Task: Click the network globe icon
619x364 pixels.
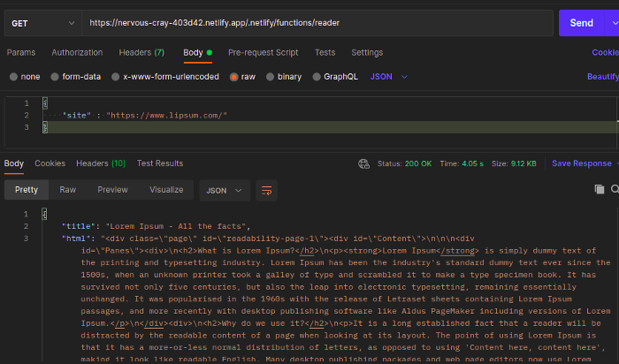Action: pyautogui.click(x=363, y=163)
